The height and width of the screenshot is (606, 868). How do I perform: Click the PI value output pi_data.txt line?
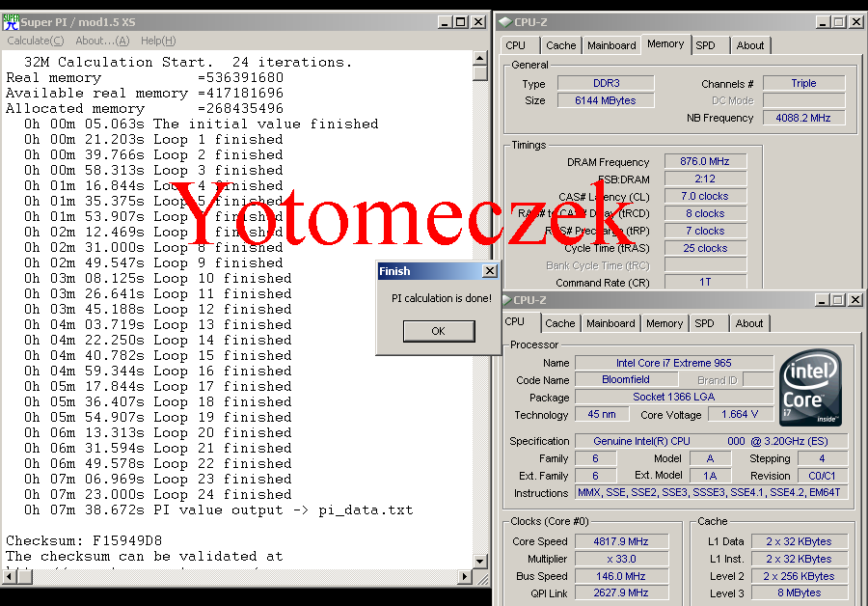218,510
